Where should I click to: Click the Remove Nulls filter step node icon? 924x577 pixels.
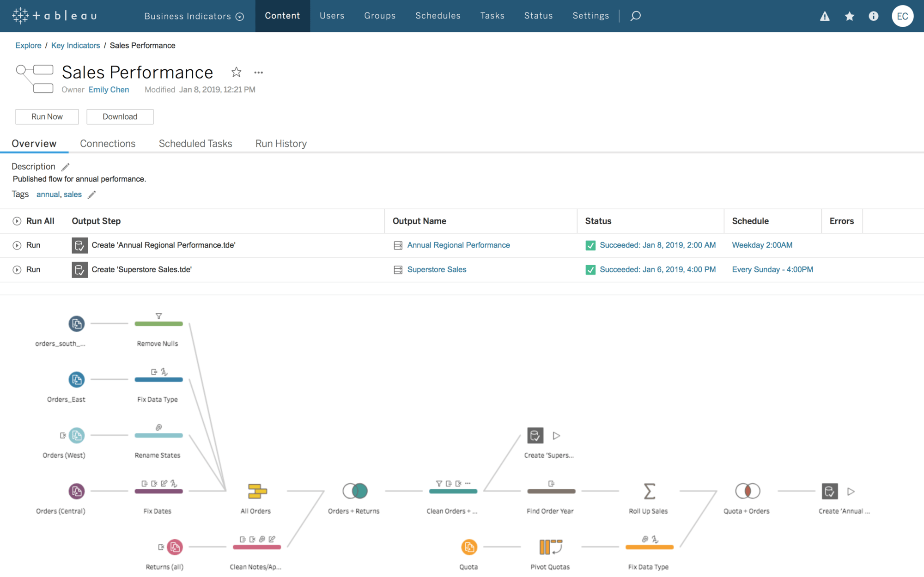pyautogui.click(x=158, y=316)
